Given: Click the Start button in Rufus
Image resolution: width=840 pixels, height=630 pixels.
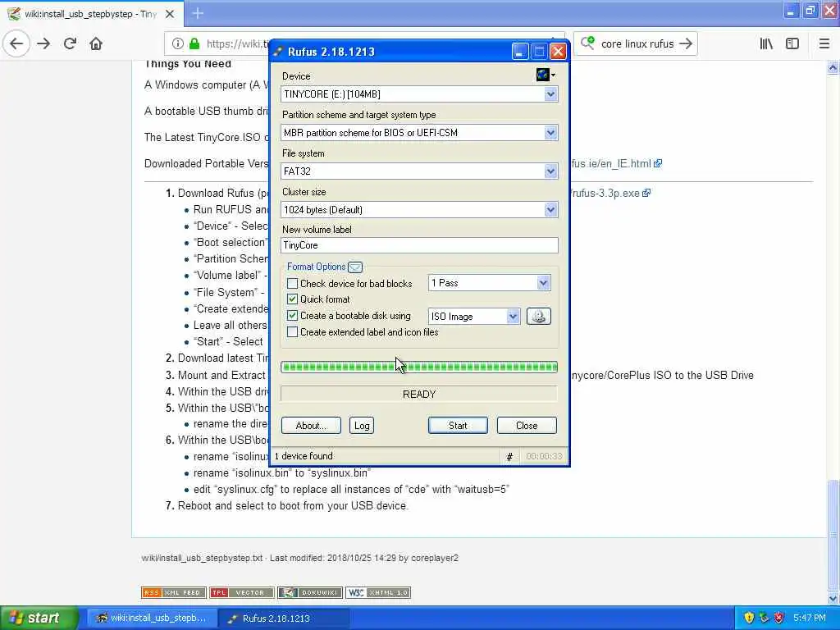Looking at the screenshot, I should point(458,426).
